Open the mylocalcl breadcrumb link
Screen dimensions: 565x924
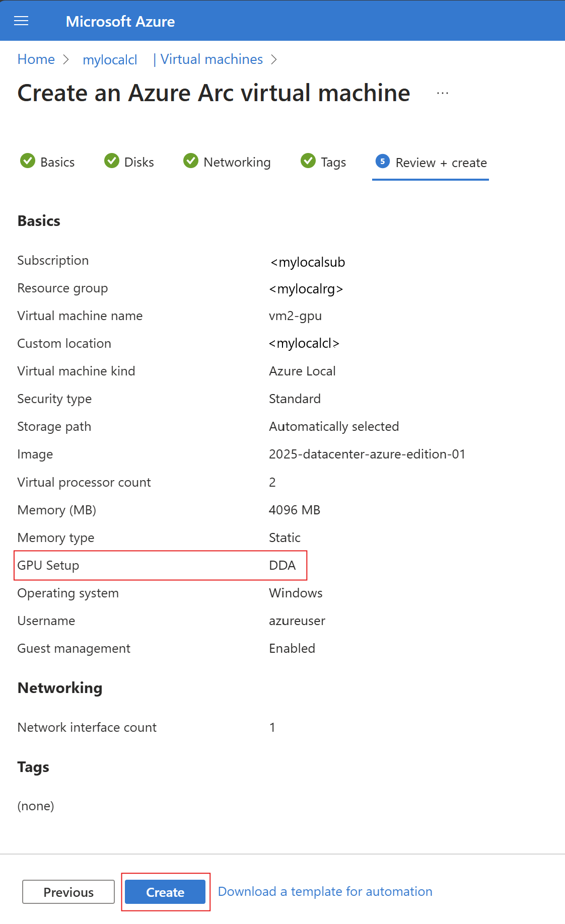[110, 60]
